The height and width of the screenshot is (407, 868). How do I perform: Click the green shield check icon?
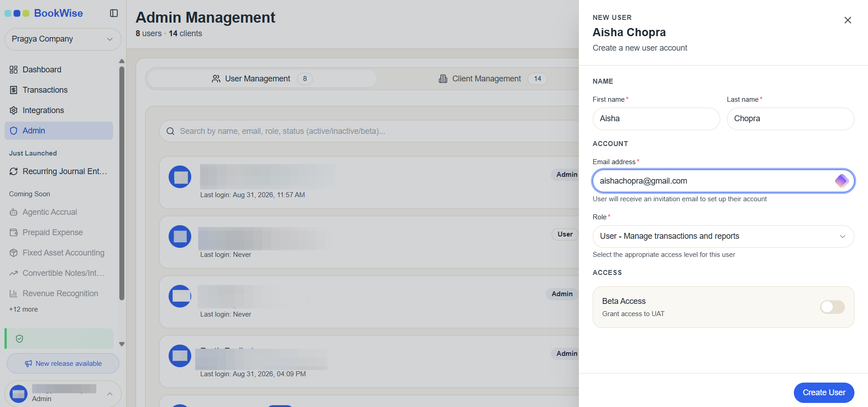19,339
